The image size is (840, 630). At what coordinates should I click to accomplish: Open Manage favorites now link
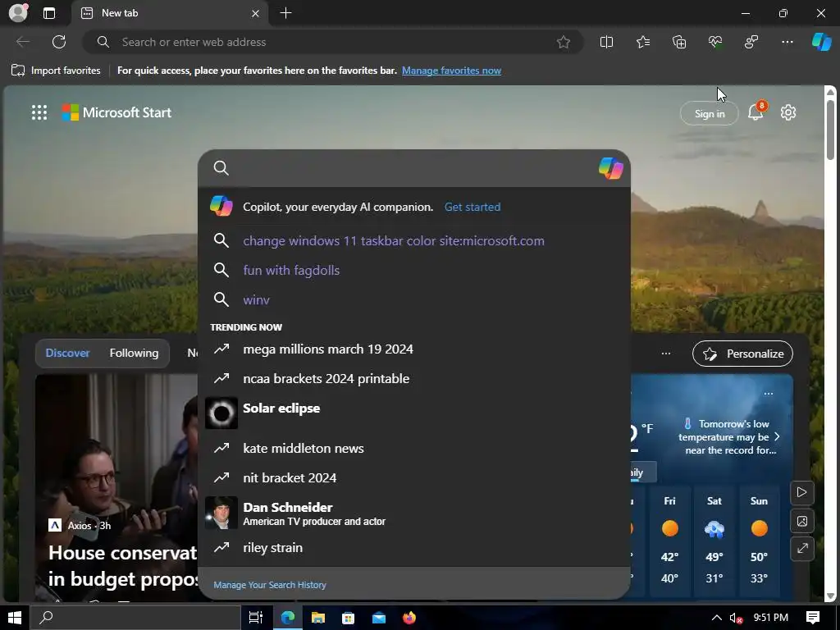451,71
